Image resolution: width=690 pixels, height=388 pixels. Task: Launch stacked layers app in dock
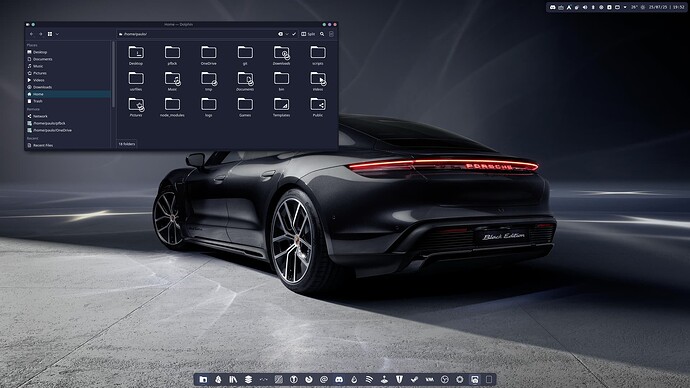[x=248, y=379]
